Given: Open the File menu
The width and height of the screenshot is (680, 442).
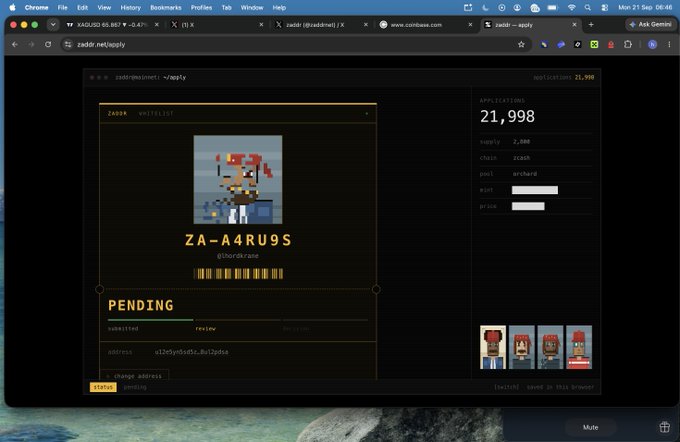Looking at the screenshot, I should tap(62, 7).
